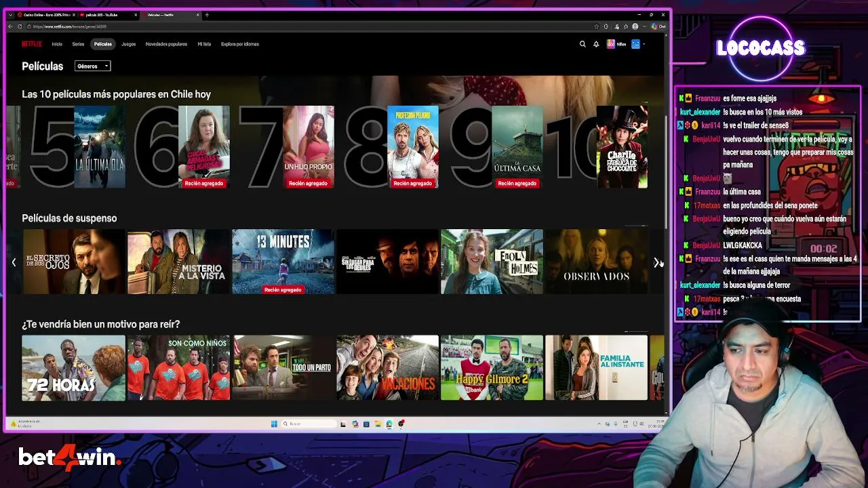Open Netflix notifications bell

[x=596, y=44]
